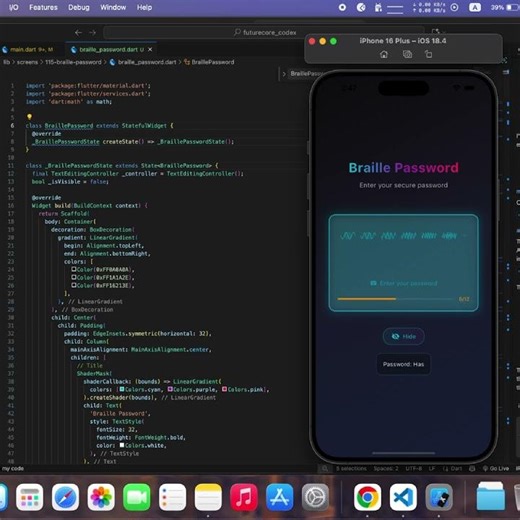
Task: Rotate the Simulator device
Action: pos(429,54)
